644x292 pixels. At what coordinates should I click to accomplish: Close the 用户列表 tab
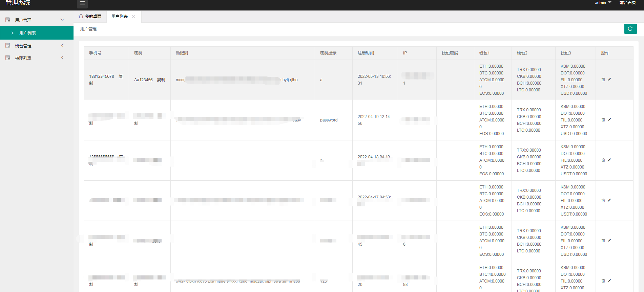[133, 17]
